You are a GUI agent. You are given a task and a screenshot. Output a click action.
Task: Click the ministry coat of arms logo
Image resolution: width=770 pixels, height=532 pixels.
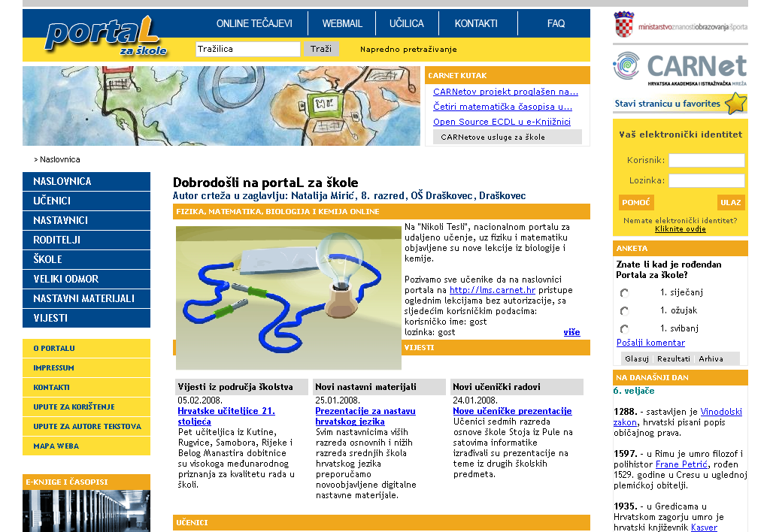pyautogui.click(x=624, y=25)
